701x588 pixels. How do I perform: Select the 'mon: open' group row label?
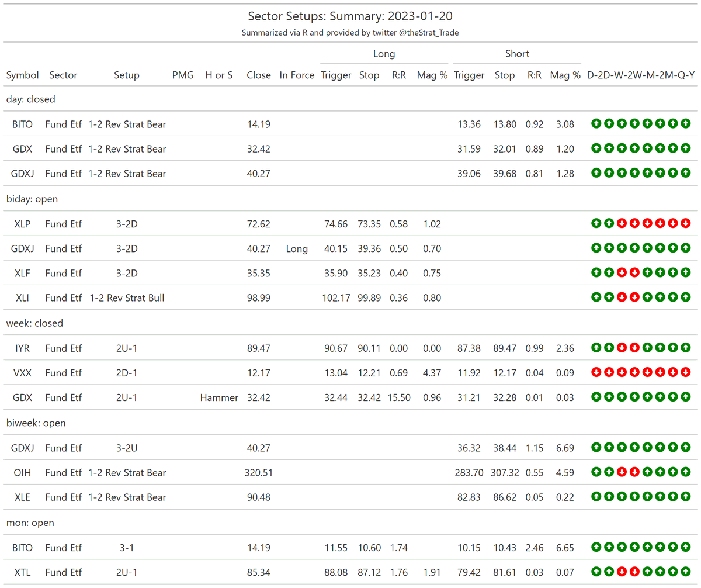[30, 523]
